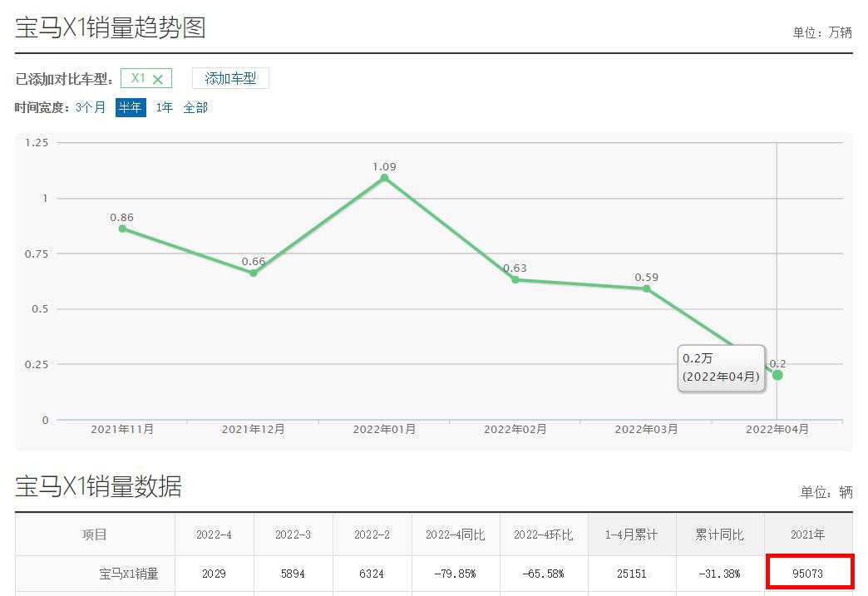Viewport: 868px width, 596px height.
Task: Click the 2021年 column header
Action: click(x=807, y=534)
